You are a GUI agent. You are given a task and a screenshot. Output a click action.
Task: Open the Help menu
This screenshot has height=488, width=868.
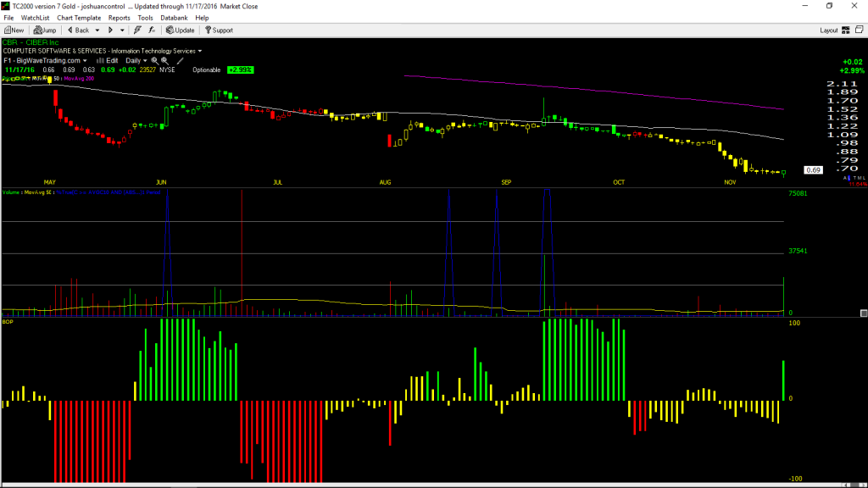click(x=202, y=18)
